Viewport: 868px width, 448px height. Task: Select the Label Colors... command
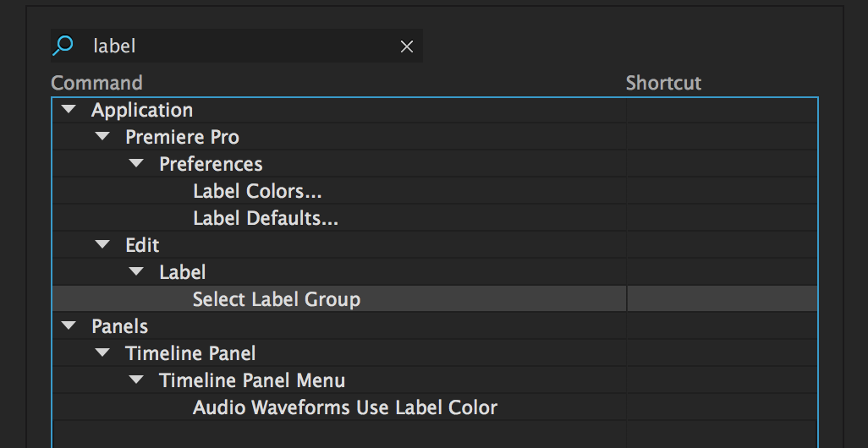[x=257, y=191]
